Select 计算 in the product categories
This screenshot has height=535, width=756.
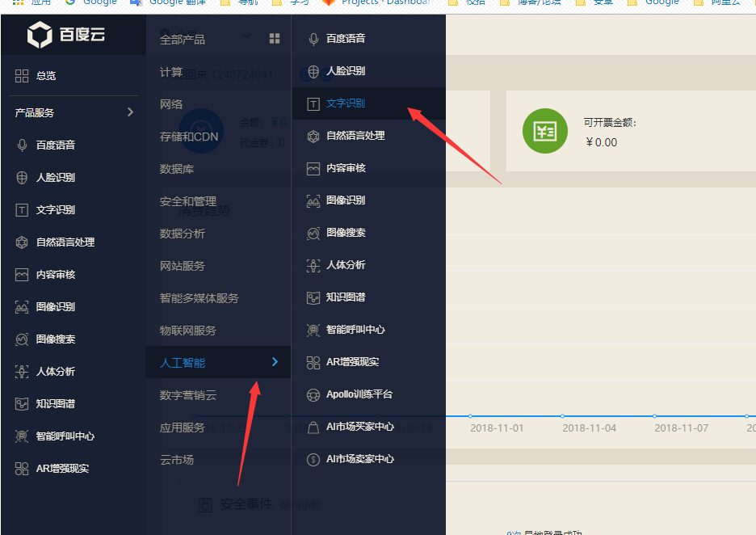point(171,73)
